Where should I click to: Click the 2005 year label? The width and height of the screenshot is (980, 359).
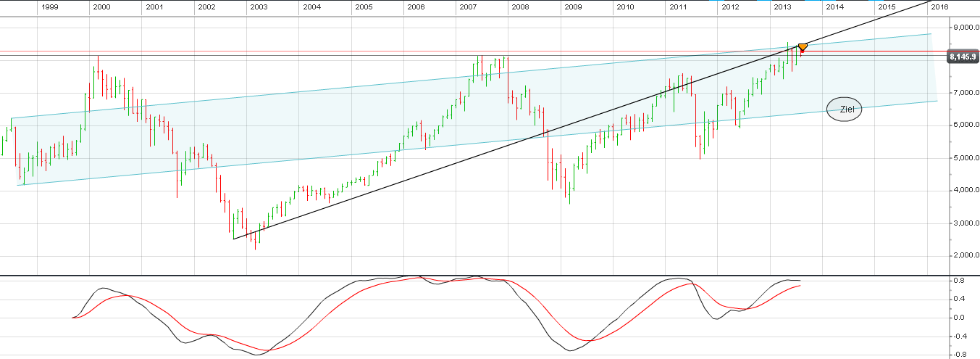[x=364, y=7]
